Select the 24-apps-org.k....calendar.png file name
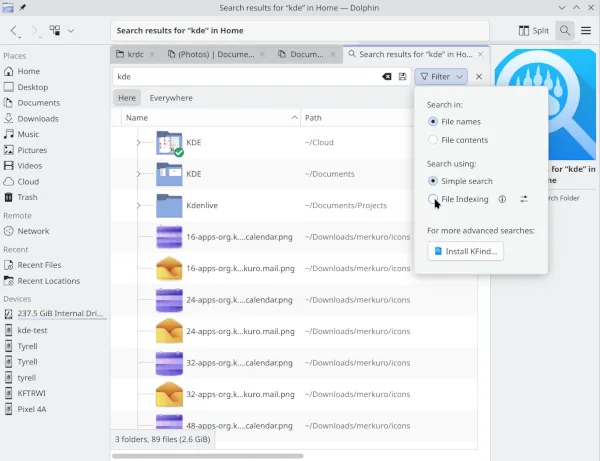 pyautogui.click(x=240, y=300)
